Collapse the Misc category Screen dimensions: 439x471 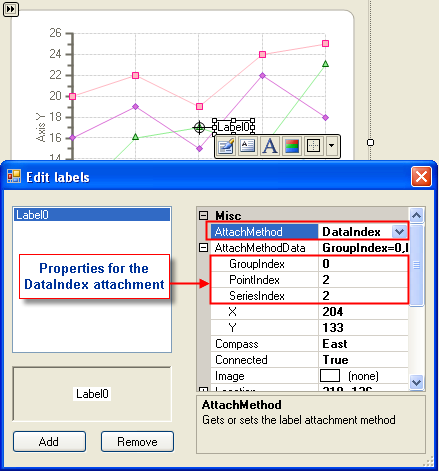tap(203, 216)
